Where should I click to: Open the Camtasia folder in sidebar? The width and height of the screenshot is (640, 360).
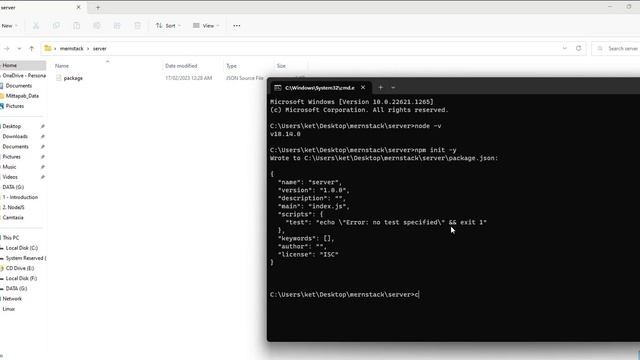(x=13, y=218)
